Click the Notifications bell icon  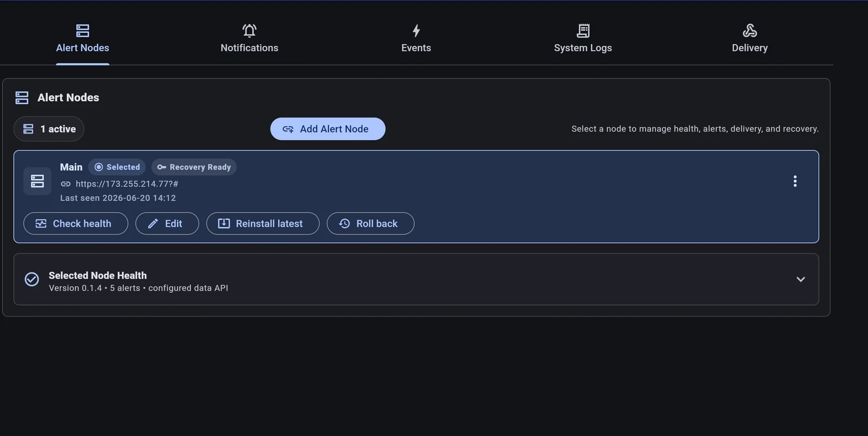pos(249,31)
